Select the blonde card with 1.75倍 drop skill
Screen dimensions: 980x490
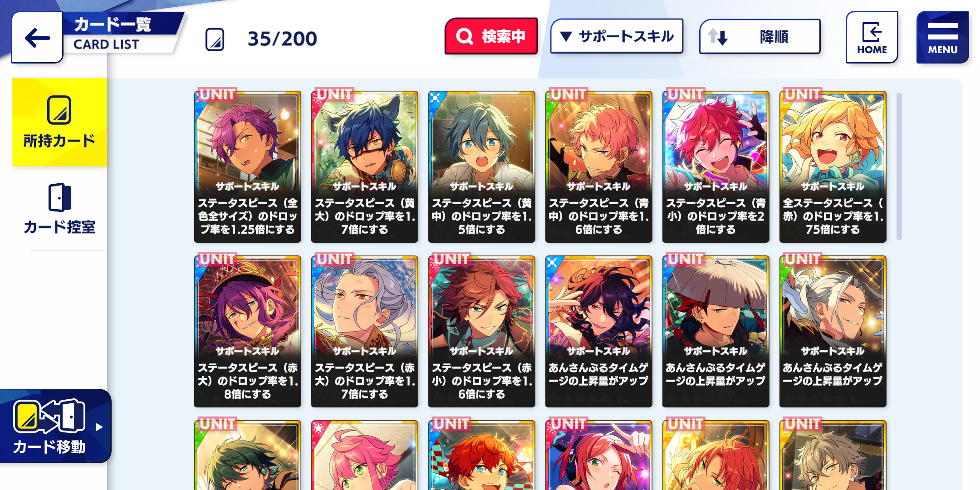click(833, 167)
